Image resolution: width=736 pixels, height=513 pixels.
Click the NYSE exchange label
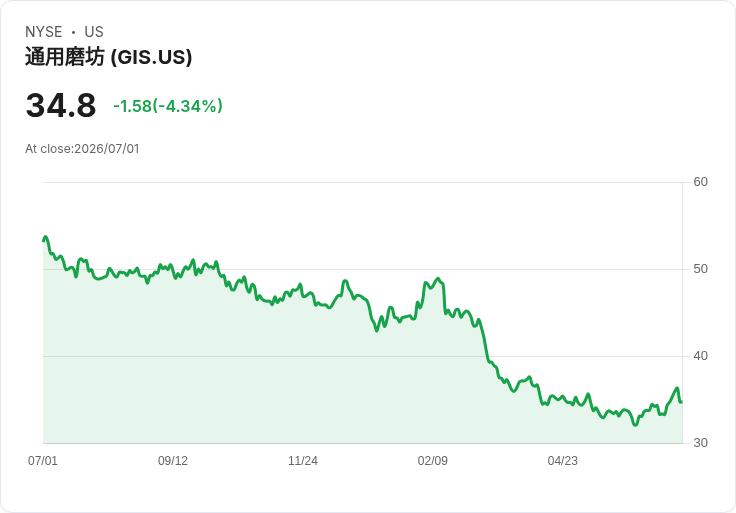coord(44,32)
